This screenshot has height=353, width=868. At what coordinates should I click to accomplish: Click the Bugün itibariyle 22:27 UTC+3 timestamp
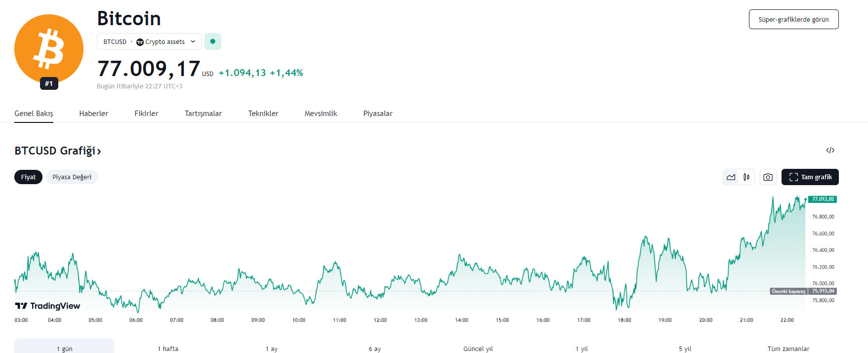click(140, 86)
